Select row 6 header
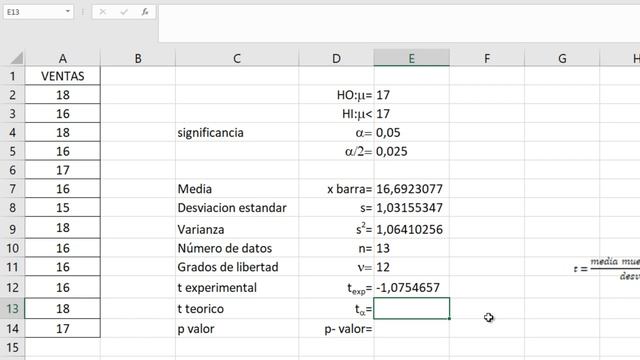640x360 pixels. click(x=12, y=170)
